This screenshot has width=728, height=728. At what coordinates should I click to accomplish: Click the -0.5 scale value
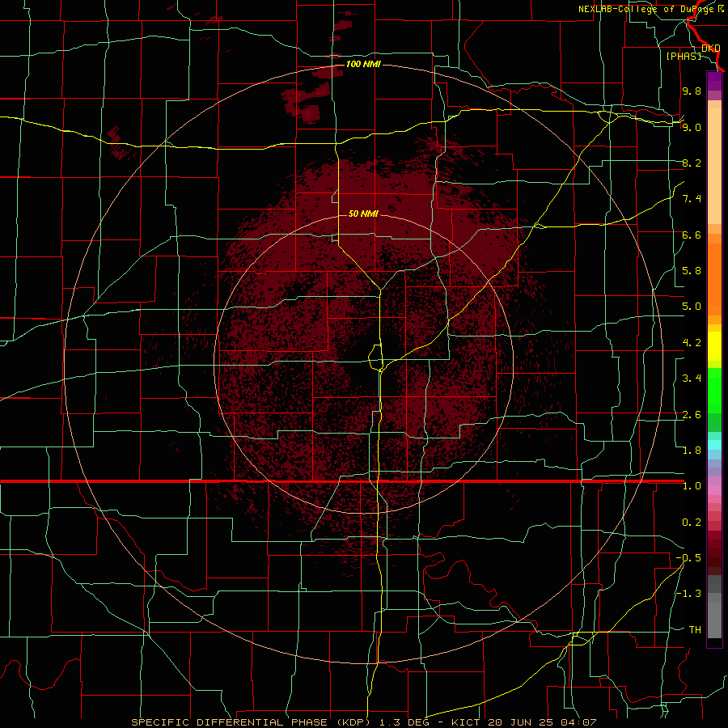[688, 558]
